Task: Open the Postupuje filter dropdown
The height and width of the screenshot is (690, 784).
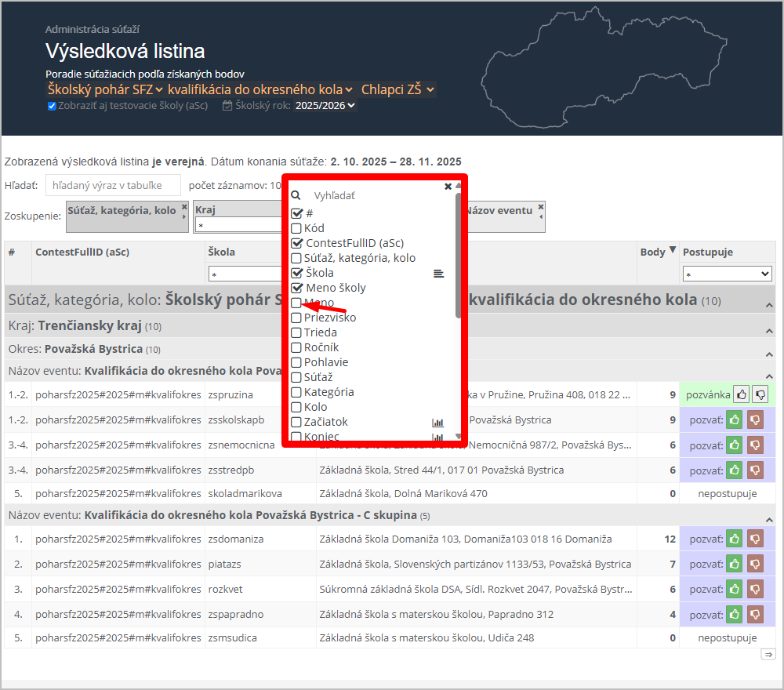Action: click(x=727, y=274)
